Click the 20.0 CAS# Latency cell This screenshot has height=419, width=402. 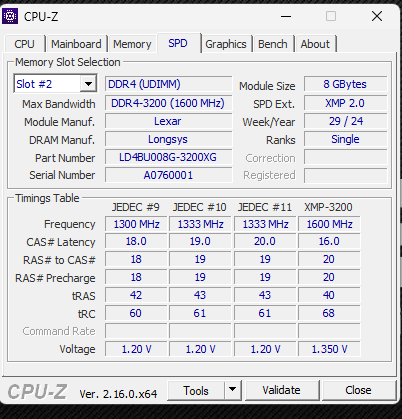point(265,241)
